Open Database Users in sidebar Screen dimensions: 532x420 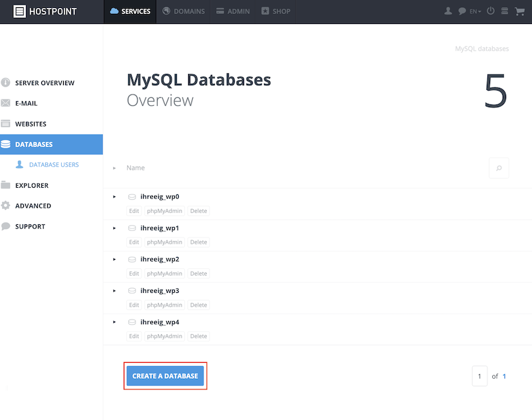54,164
